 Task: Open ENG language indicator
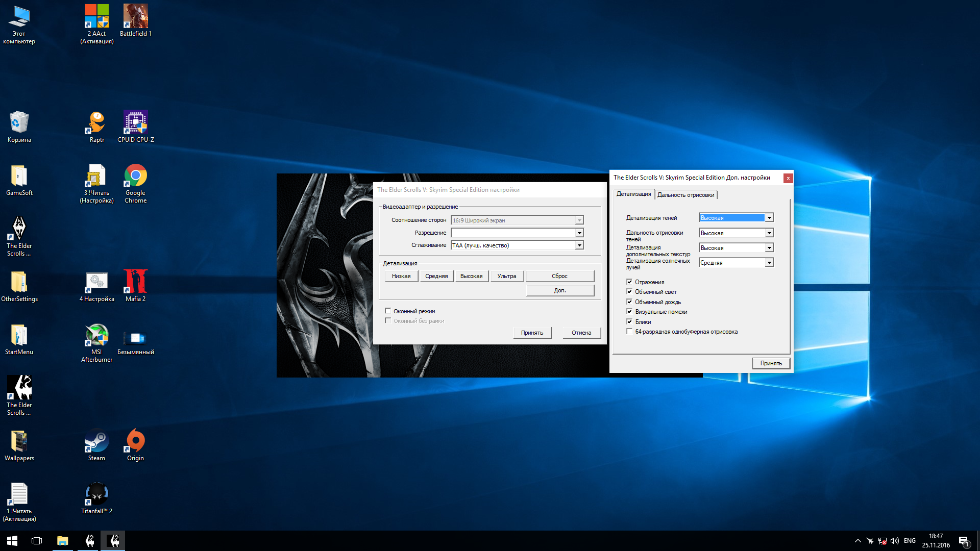coord(910,541)
